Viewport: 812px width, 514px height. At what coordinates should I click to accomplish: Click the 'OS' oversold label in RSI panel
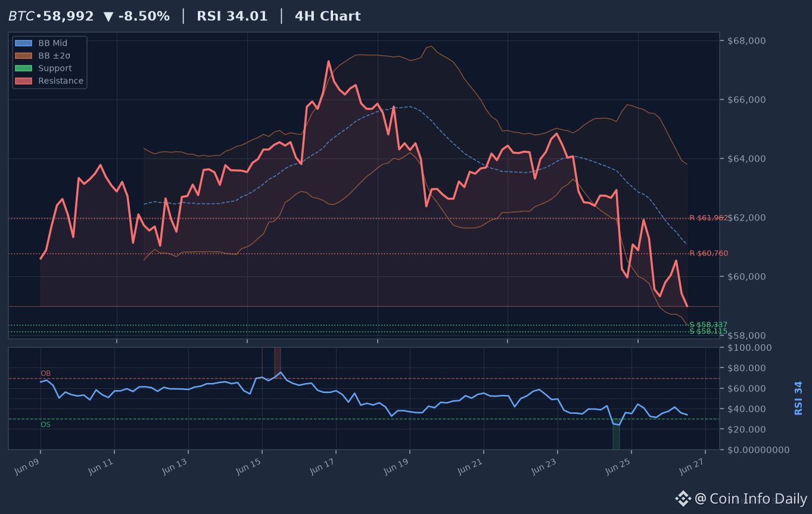[x=45, y=425]
